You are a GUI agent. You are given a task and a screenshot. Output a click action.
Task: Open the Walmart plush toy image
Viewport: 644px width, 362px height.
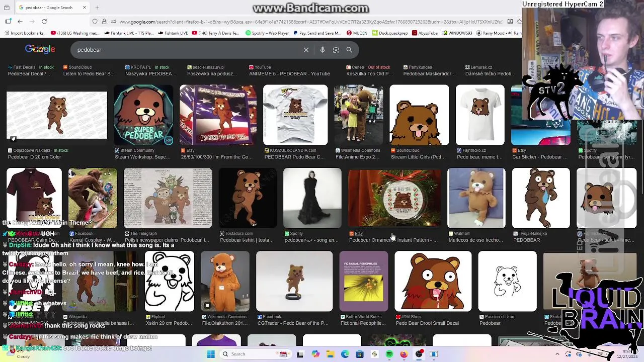[x=476, y=198]
